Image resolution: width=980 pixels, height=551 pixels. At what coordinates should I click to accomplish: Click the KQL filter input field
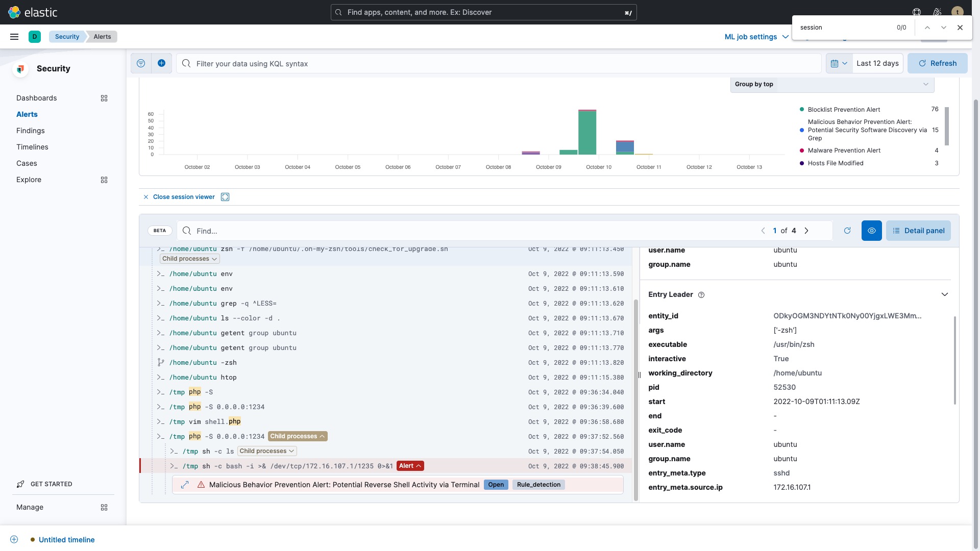coord(500,64)
